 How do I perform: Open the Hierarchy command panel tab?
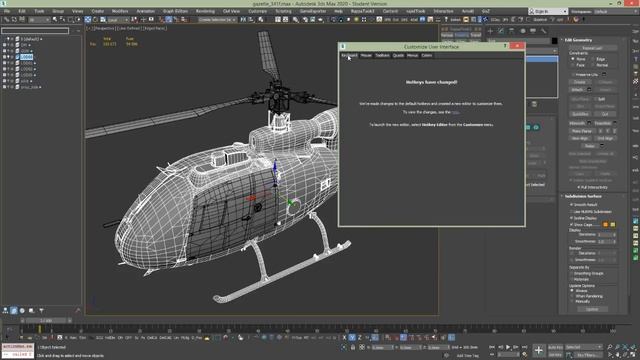click(511, 31)
